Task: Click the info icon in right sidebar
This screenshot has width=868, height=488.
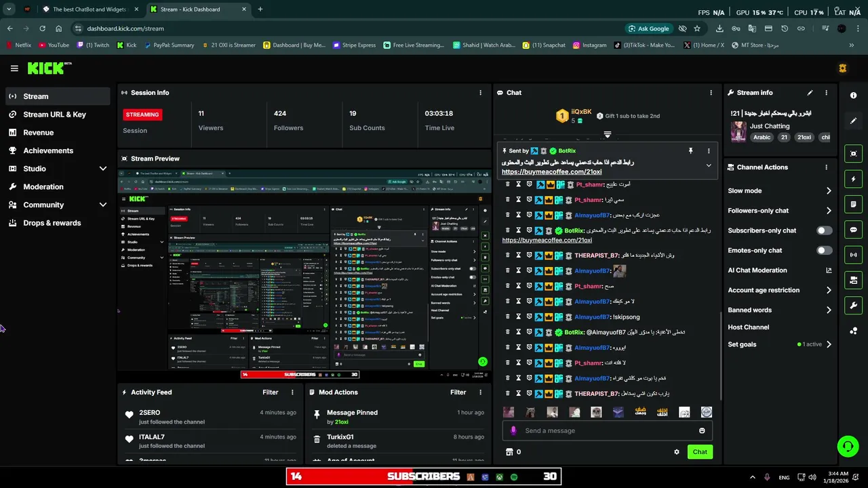Action: click(x=854, y=96)
